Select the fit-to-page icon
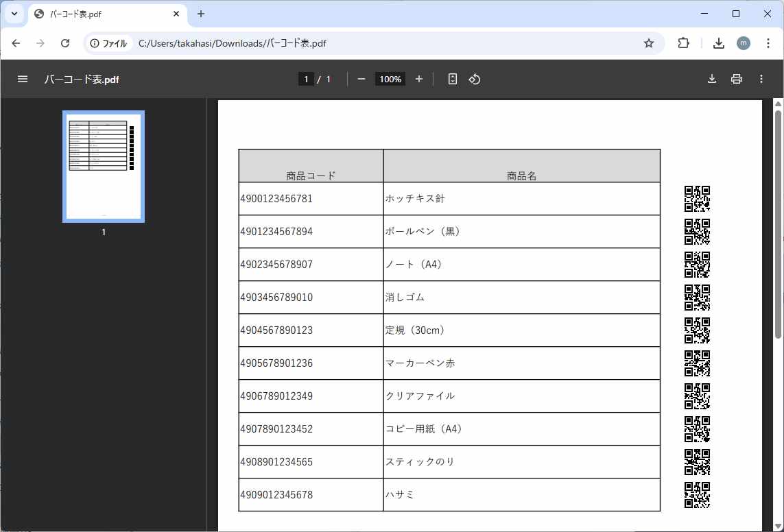Viewport: 784px width, 532px height. (452, 79)
